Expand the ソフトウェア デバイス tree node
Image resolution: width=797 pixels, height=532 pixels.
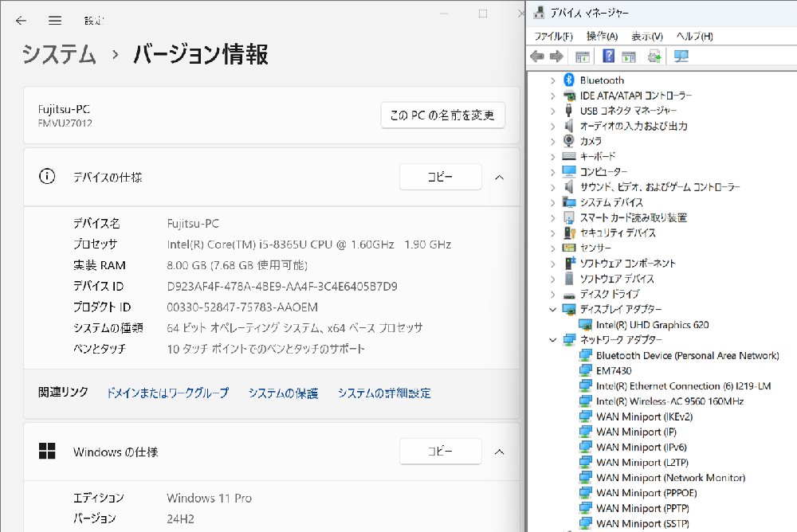tap(553, 279)
